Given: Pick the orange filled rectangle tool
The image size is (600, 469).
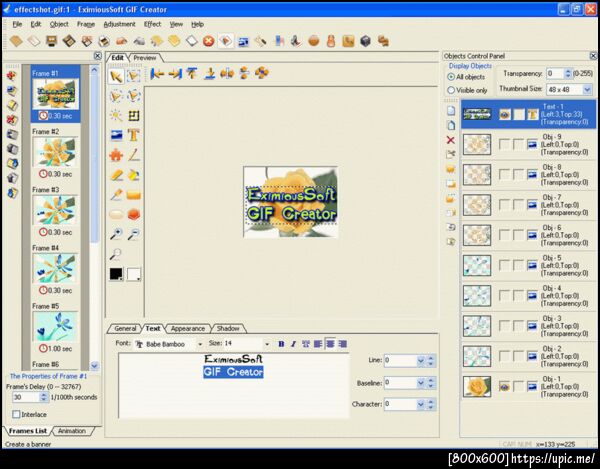Looking at the screenshot, I should pyautogui.click(x=134, y=195).
